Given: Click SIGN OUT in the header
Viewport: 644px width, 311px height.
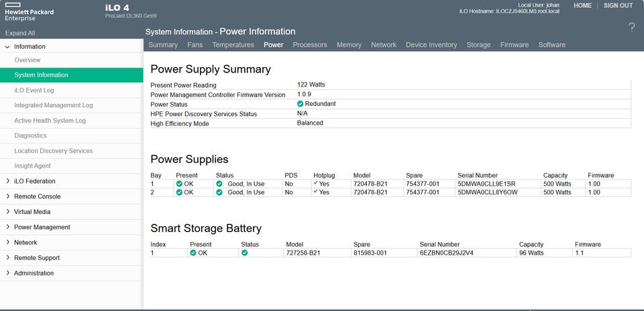Looking at the screenshot, I should (x=618, y=6).
